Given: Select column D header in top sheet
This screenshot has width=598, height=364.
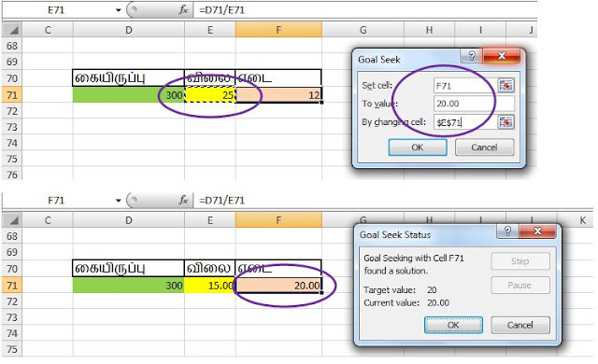Looking at the screenshot, I should (129, 30).
